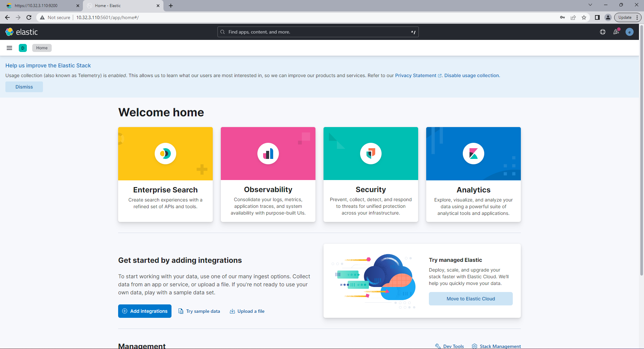The image size is (644, 349).
Task: Click the Not secure warning icon
Action: click(x=42, y=17)
